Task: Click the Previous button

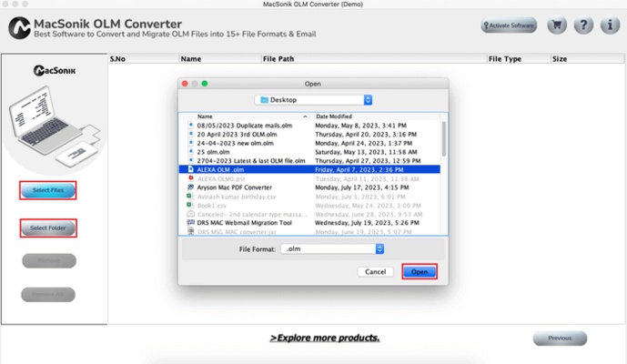Action: 560,338
